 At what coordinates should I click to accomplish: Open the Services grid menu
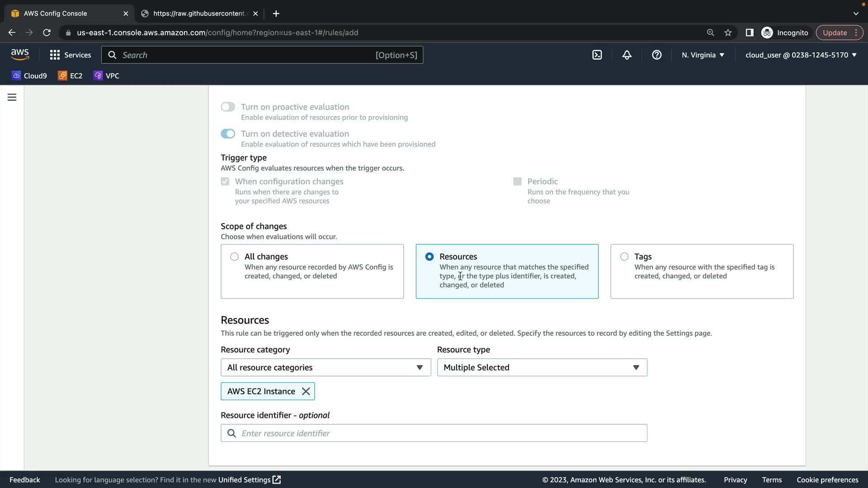(x=70, y=55)
